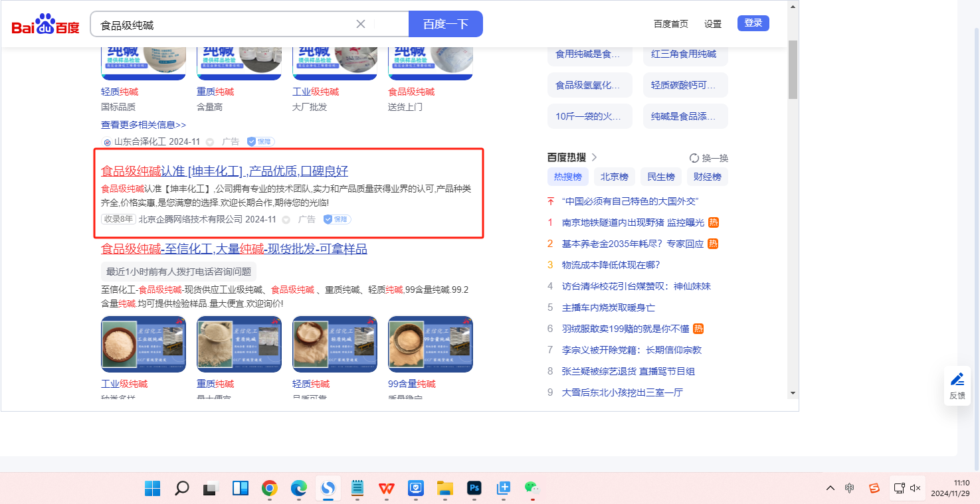Select the 财经榜 tab

pyautogui.click(x=708, y=177)
